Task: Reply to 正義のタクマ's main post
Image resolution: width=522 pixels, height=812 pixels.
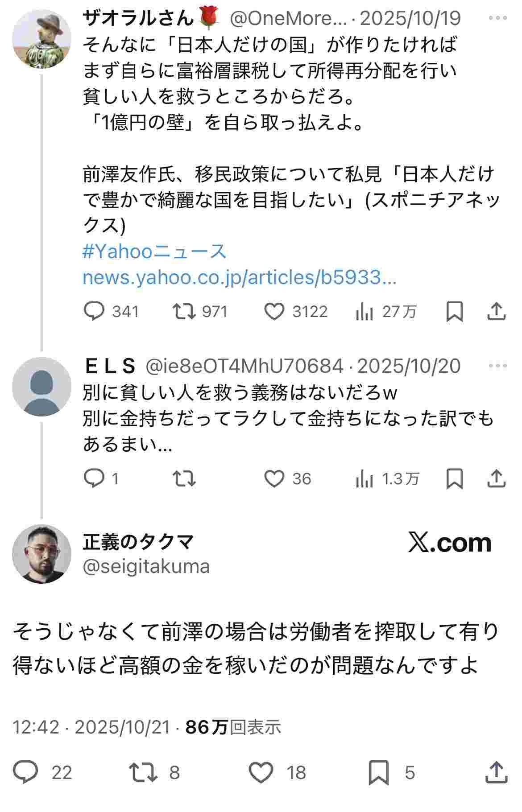Action: coord(25,772)
